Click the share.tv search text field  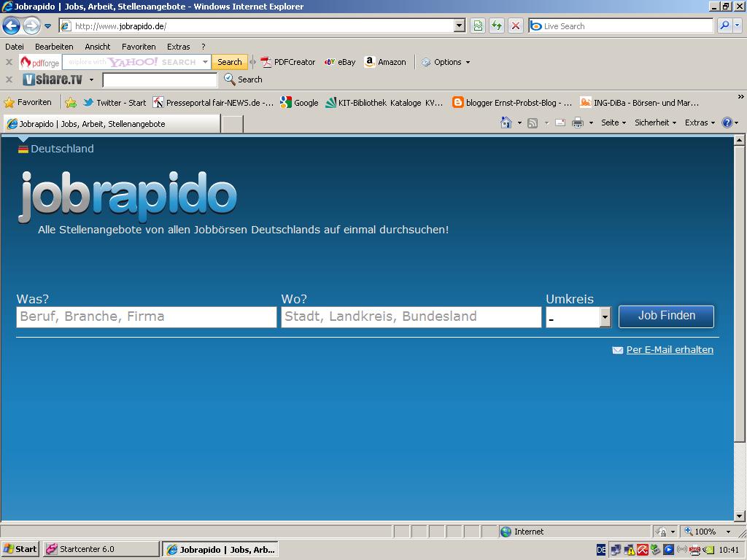pos(160,80)
